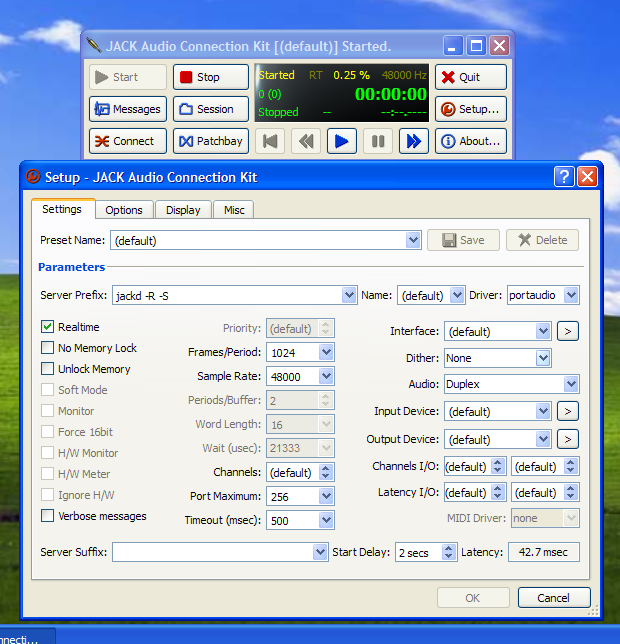Click the Setup... button in JACK window
Viewport: 620px width, 644px height.
471,109
